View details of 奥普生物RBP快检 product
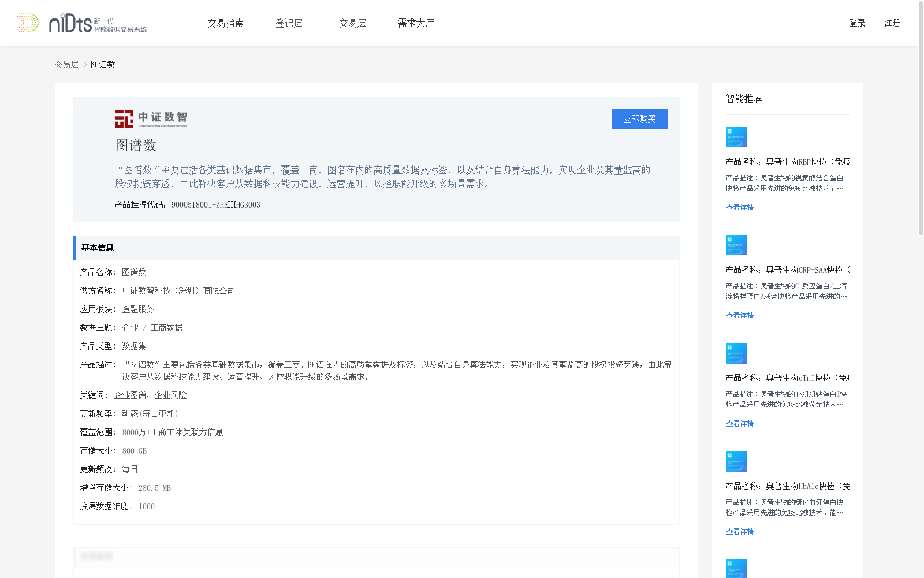 click(x=740, y=208)
